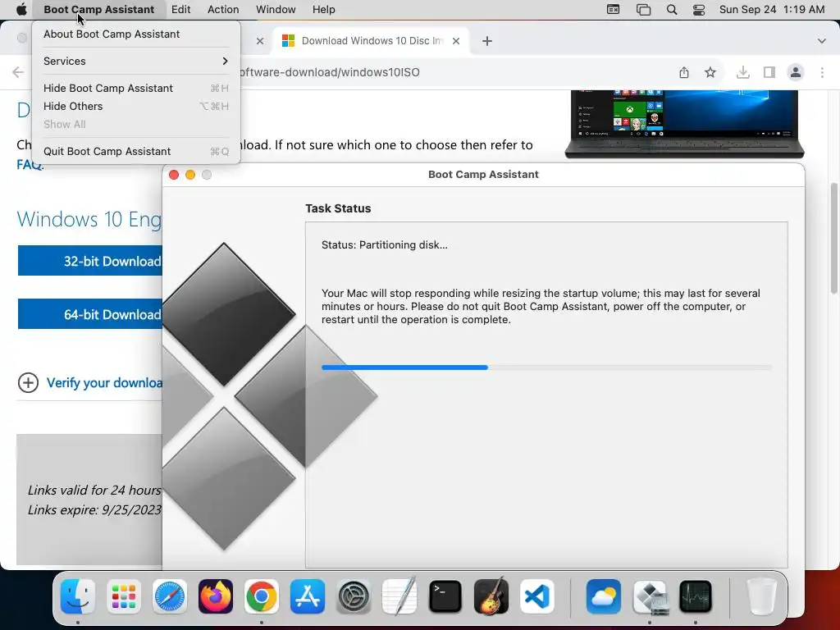Screen dimensions: 840x630
Task: Switch to Download Windows 10 tab
Action: pos(372,41)
